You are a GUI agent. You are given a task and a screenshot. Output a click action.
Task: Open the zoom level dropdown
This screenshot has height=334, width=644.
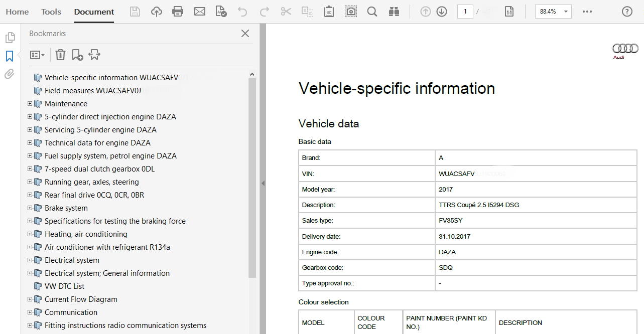pyautogui.click(x=566, y=12)
